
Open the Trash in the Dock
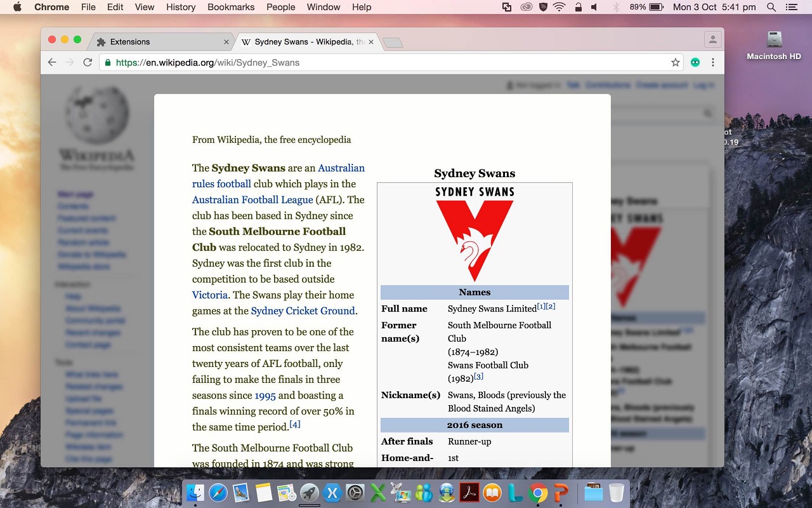(x=616, y=493)
